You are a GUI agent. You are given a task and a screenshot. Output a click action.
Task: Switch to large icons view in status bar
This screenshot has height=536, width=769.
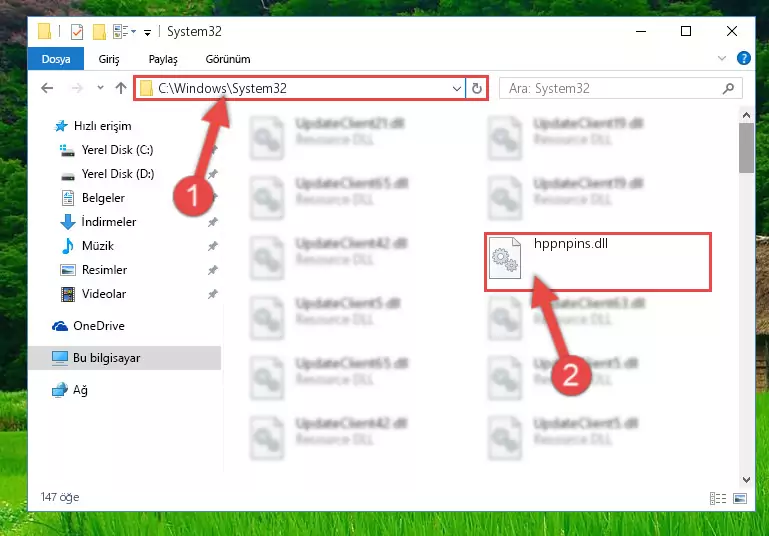click(740, 499)
